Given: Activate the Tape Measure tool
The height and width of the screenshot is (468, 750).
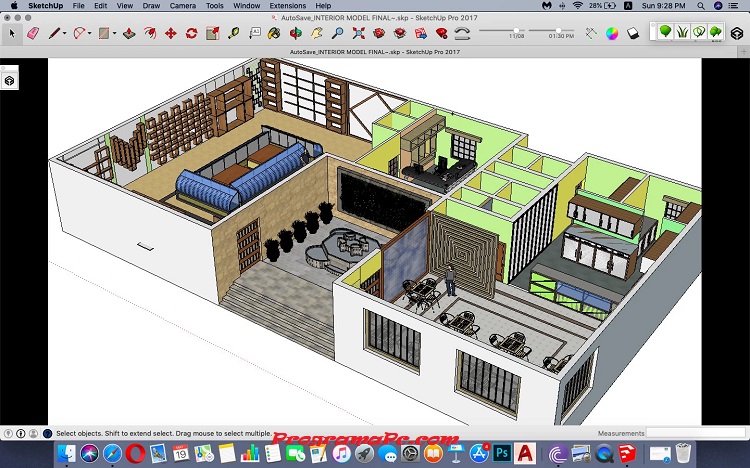Looking at the screenshot, I should (x=234, y=33).
